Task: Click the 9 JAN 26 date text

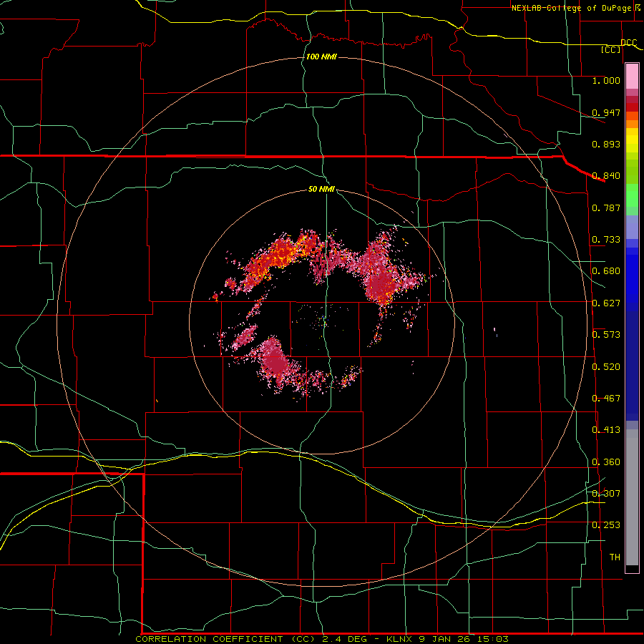Action: [444, 639]
